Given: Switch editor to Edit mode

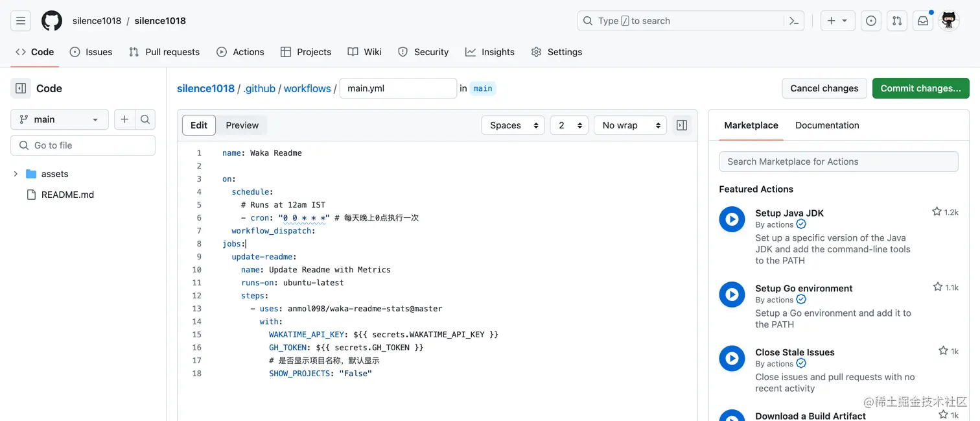Looking at the screenshot, I should (x=199, y=125).
